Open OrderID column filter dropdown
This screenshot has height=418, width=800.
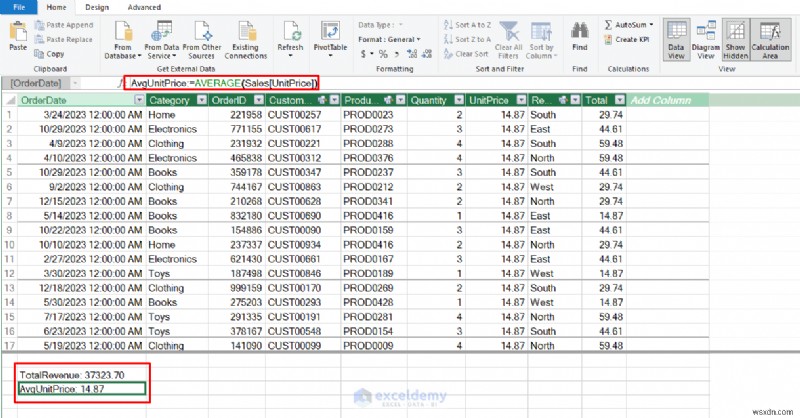point(259,100)
